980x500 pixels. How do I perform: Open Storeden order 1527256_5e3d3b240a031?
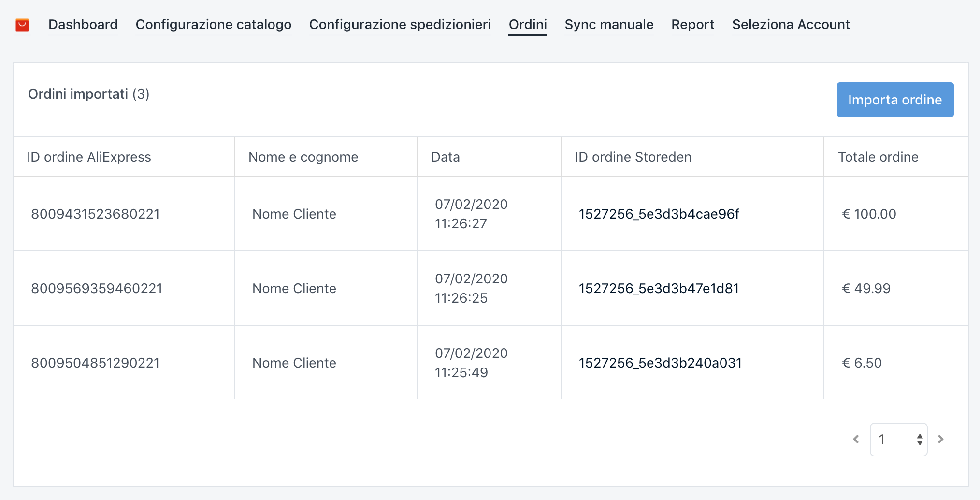click(660, 363)
